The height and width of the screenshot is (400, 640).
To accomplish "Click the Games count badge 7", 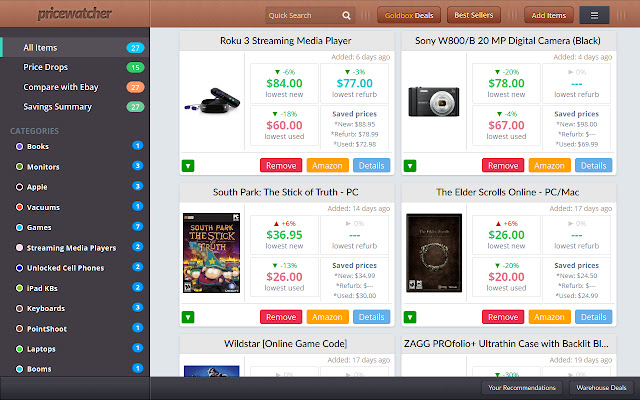I will coord(138,227).
